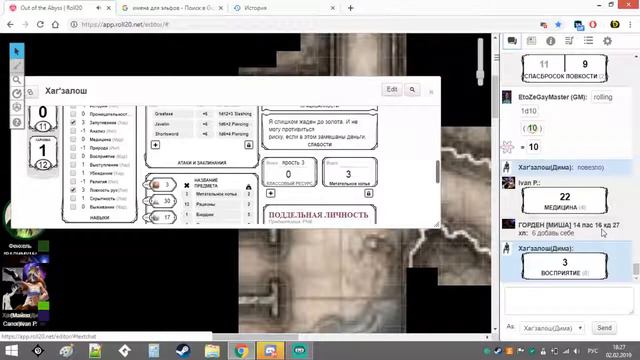Add a new class resource with plus button

pos(271,193)
